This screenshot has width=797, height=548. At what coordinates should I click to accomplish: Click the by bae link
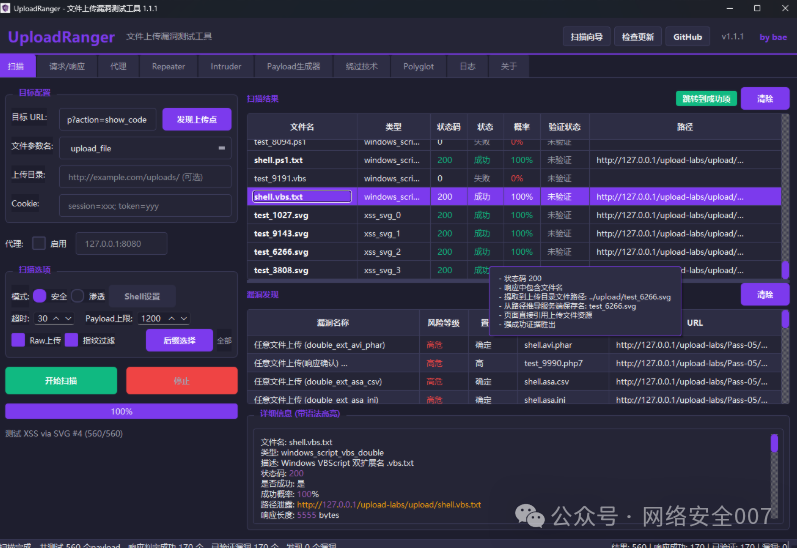click(773, 37)
